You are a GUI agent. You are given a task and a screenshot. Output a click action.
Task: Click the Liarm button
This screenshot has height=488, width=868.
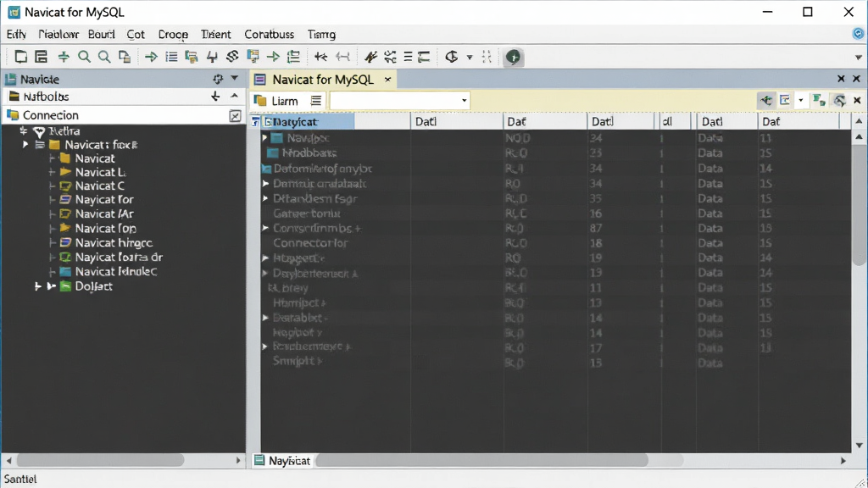coord(277,101)
